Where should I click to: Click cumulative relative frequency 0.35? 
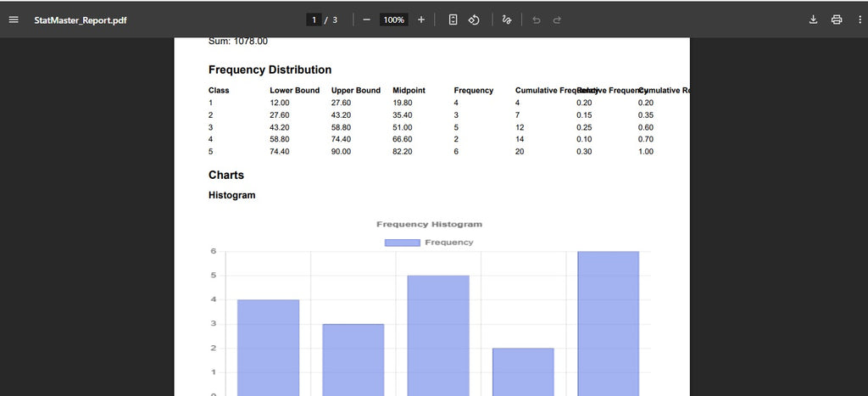pos(645,115)
